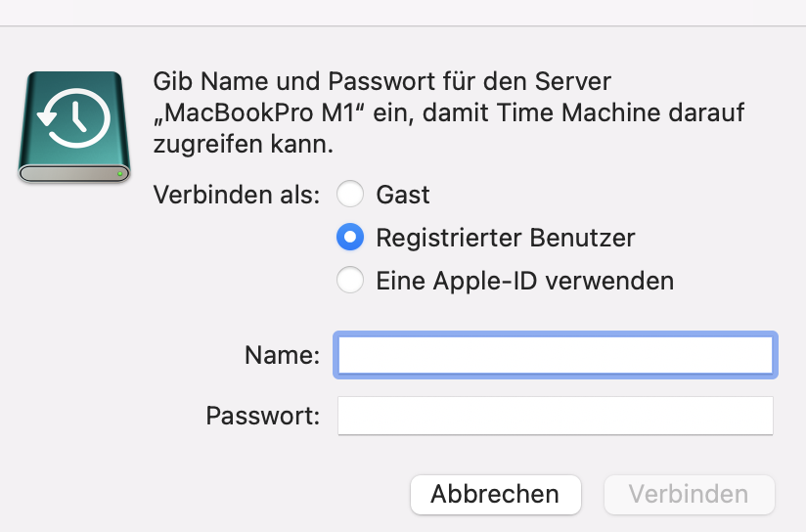Focus the Passwort text field
The height and width of the screenshot is (532, 806).
pyautogui.click(x=555, y=416)
